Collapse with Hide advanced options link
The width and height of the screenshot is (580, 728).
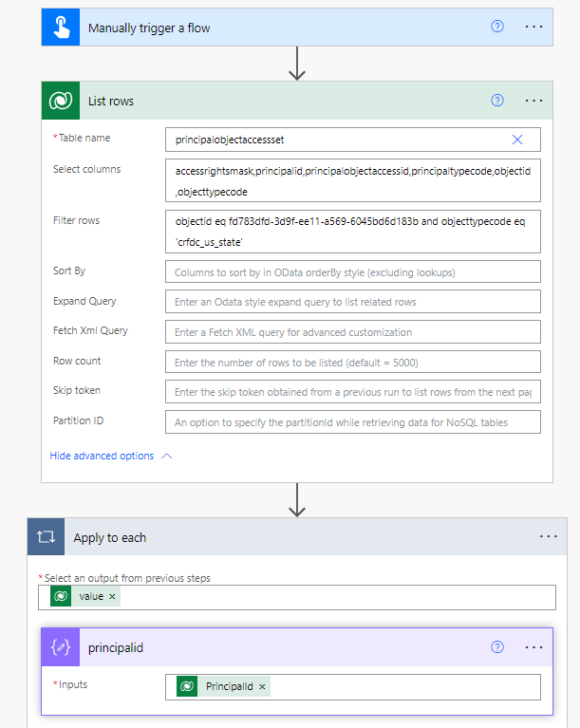pyautogui.click(x=102, y=456)
